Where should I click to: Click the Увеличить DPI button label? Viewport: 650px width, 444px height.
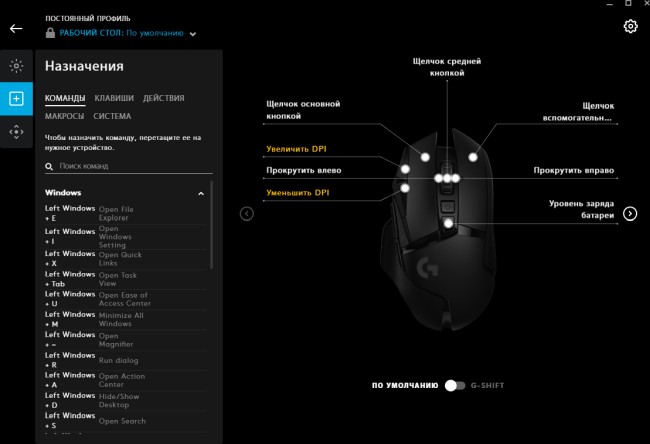click(x=296, y=149)
